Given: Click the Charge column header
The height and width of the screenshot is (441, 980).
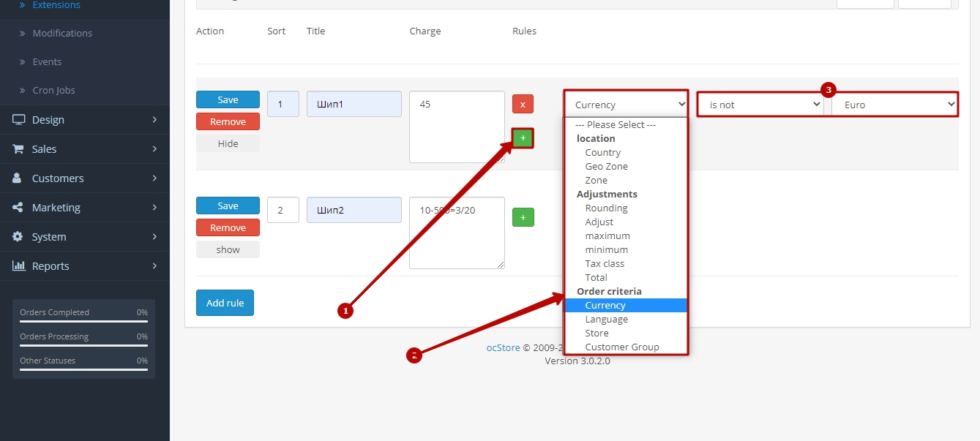Looking at the screenshot, I should click(425, 31).
